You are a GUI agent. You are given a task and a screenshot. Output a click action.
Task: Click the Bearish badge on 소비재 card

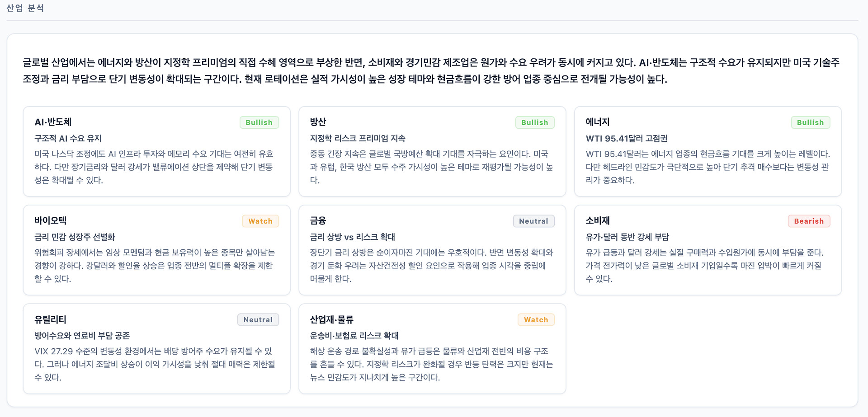[x=809, y=221]
